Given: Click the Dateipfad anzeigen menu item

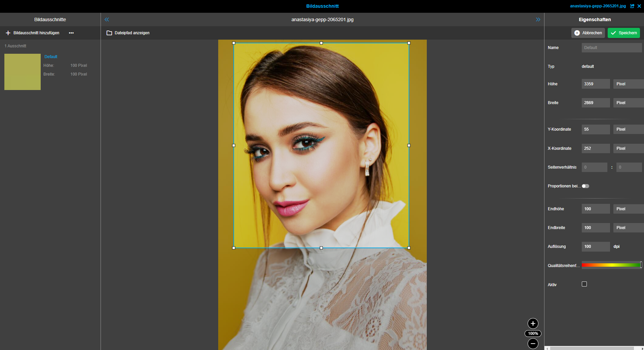Looking at the screenshot, I should (x=132, y=33).
